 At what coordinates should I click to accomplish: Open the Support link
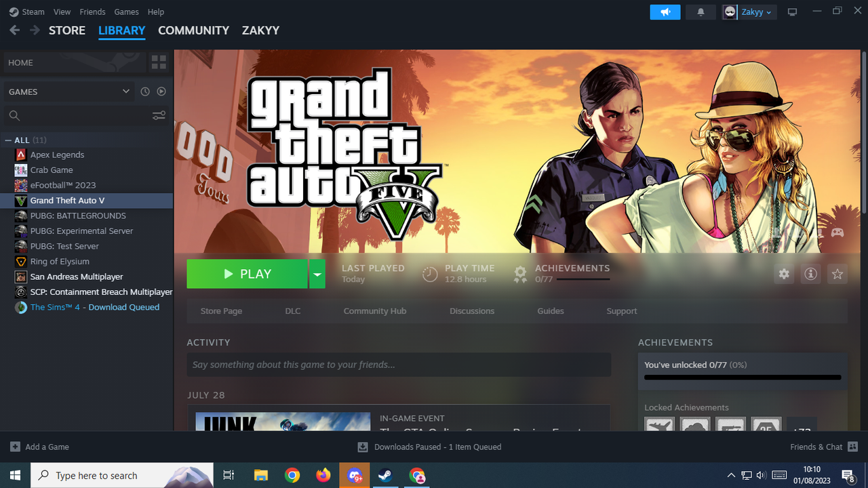[x=622, y=311]
